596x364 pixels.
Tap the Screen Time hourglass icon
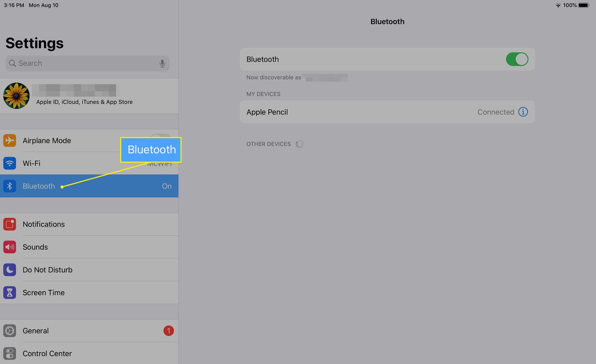click(10, 293)
